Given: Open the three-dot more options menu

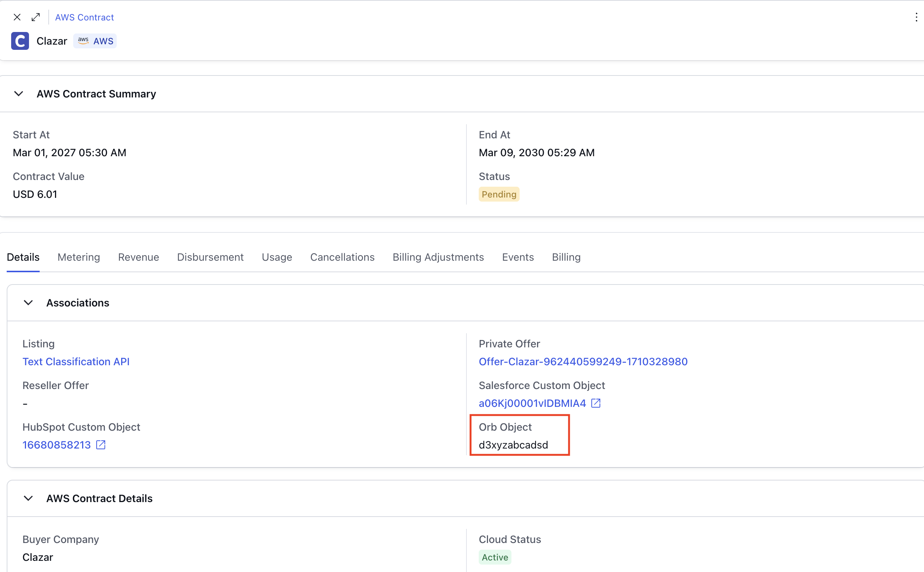Looking at the screenshot, I should [916, 17].
